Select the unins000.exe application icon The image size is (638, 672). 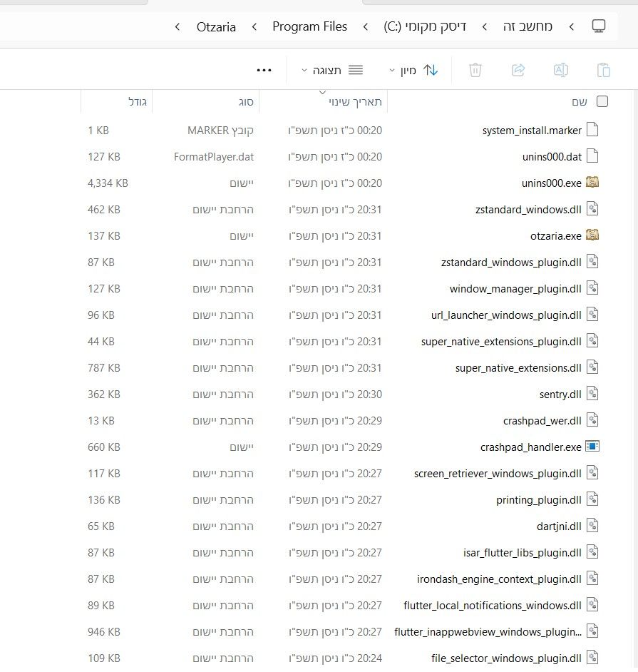click(x=592, y=182)
